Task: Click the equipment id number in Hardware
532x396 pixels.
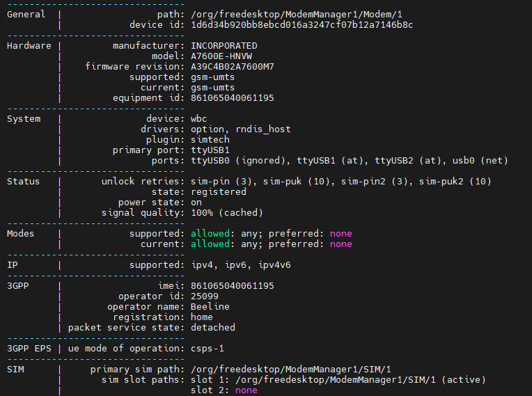Action: [x=232, y=98]
